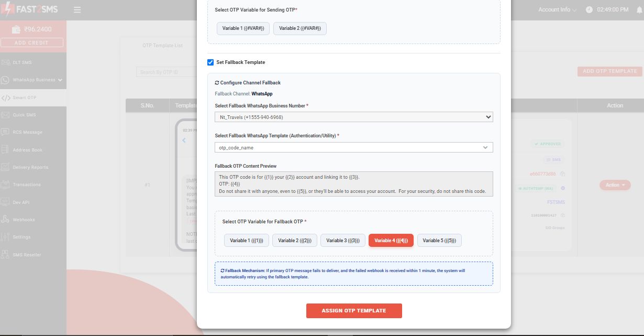The width and height of the screenshot is (644, 336).
Task: Open the hamburger menu icon
Action: click(77, 10)
